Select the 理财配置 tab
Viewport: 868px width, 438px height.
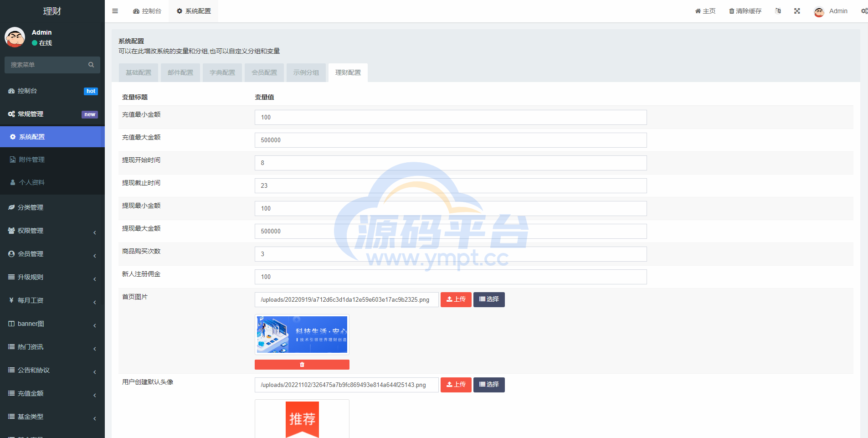point(348,72)
